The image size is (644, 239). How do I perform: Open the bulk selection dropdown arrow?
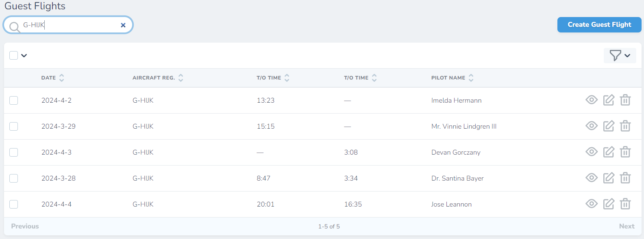tap(24, 56)
